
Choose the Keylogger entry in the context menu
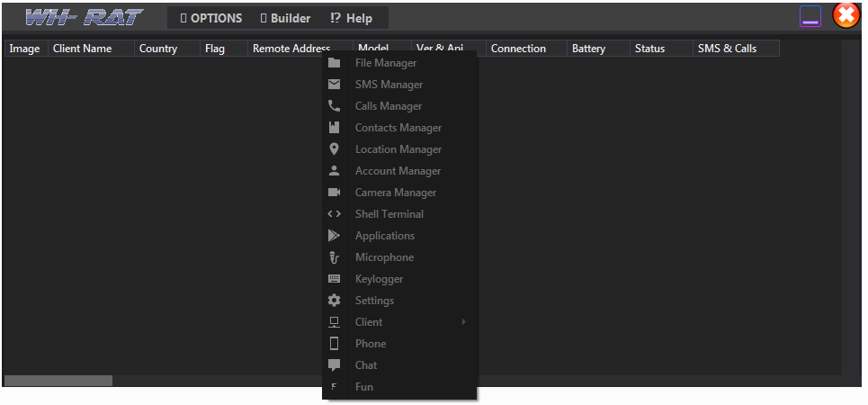coord(399,279)
